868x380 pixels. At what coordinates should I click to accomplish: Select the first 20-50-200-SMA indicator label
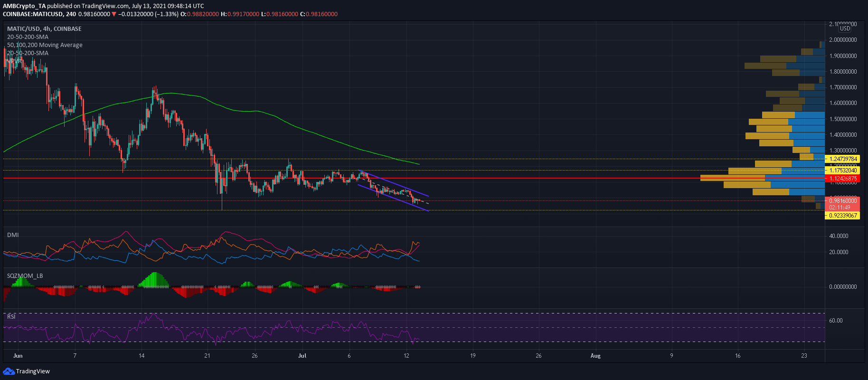28,37
